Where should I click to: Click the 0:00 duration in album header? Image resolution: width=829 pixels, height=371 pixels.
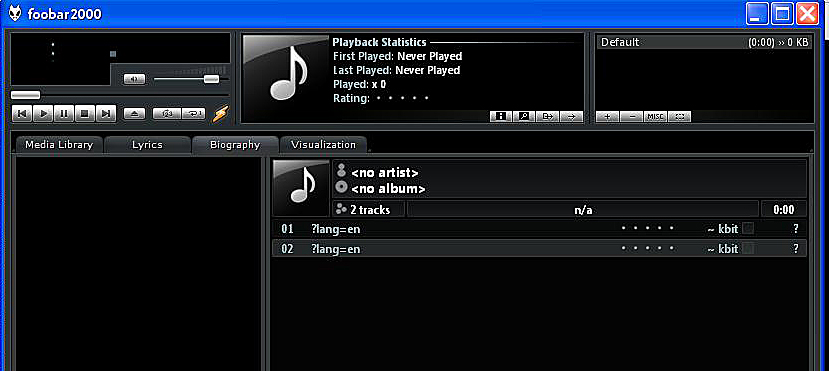(784, 210)
